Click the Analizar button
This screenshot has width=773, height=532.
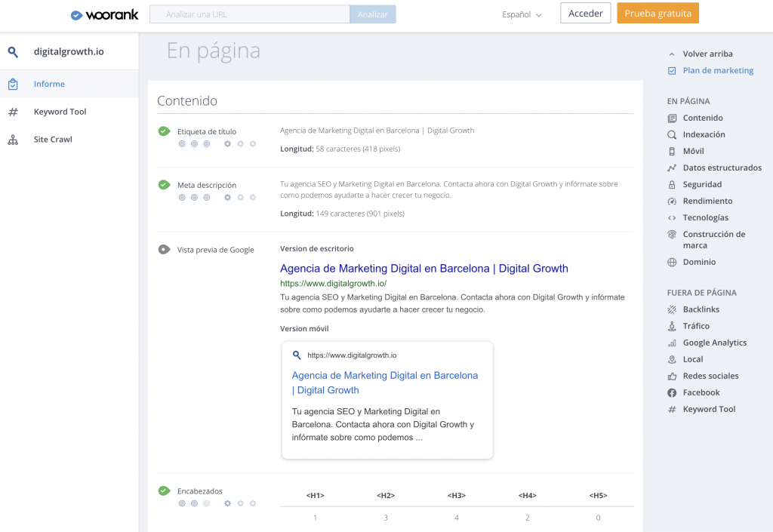pyautogui.click(x=373, y=14)
